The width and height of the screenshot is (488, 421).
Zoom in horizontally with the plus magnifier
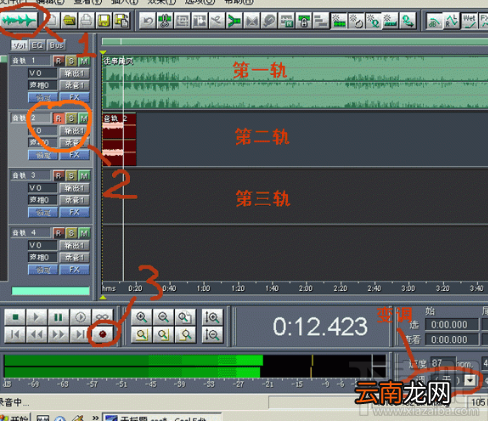(x=141, y=317)
